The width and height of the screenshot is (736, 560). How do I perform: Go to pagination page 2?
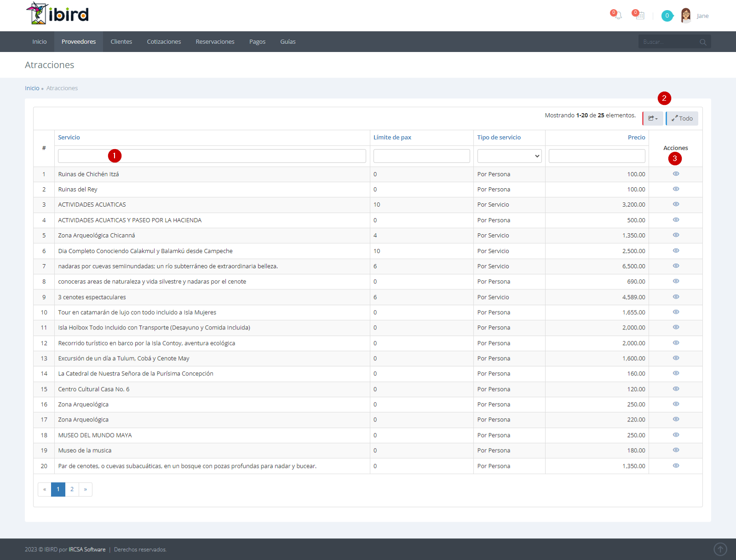(72, 490)
